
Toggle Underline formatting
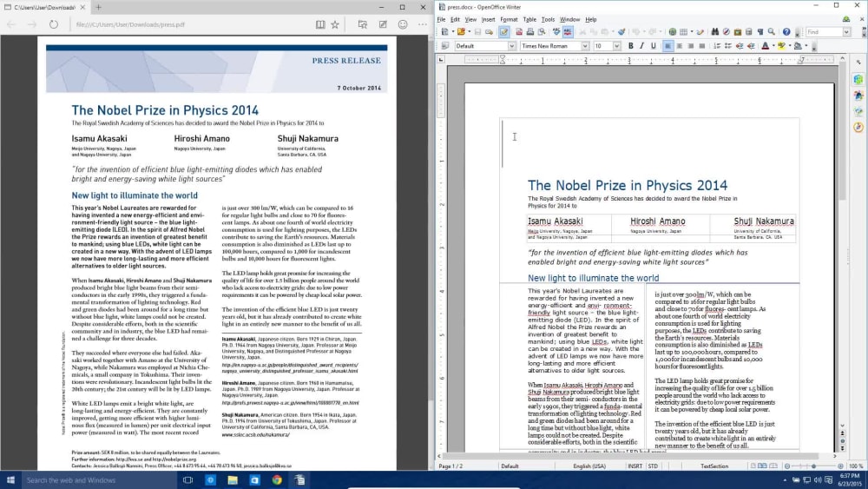pyautogui.click(x=654, y=46)
